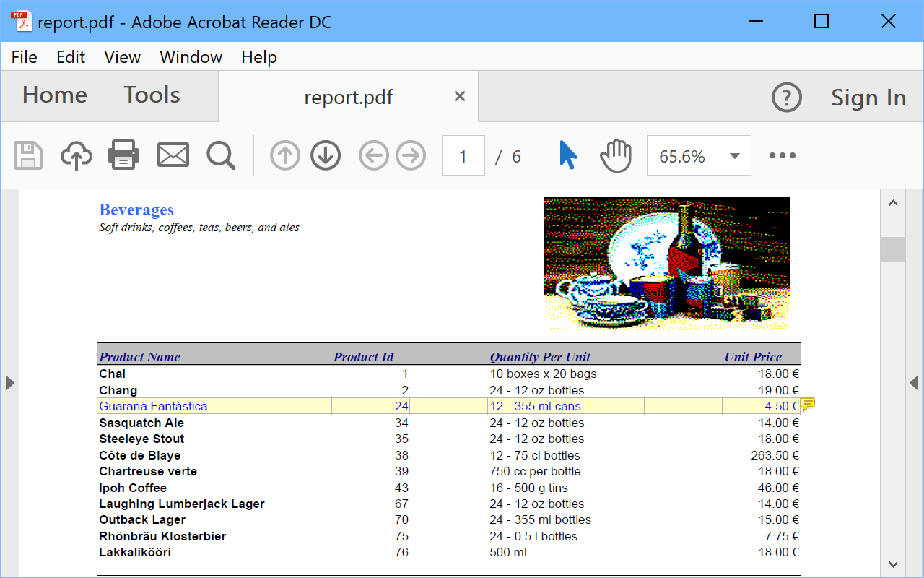The image size is (924, 578).
Task: Go to the next page arrow
Action: coord(326,155)
